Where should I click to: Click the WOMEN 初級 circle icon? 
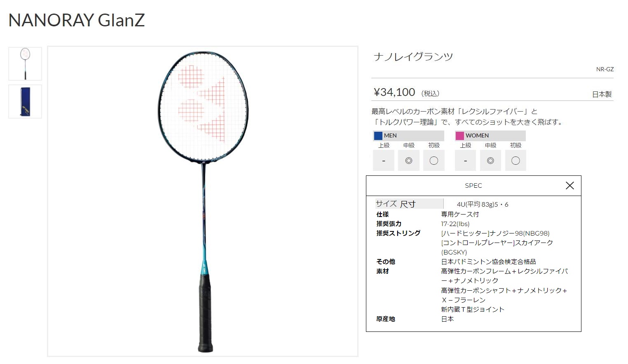pyautogui.click(x=516, y=161)
